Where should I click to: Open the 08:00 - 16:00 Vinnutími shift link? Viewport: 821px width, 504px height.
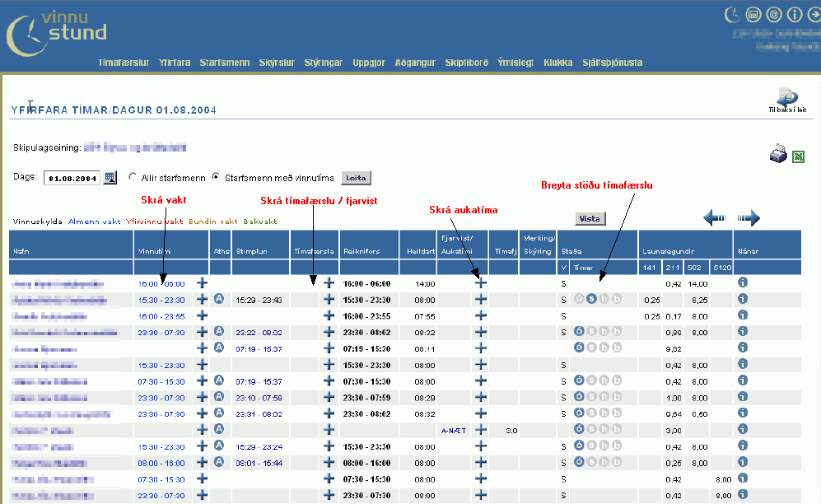pyautogui.click(x=161, y=463)
